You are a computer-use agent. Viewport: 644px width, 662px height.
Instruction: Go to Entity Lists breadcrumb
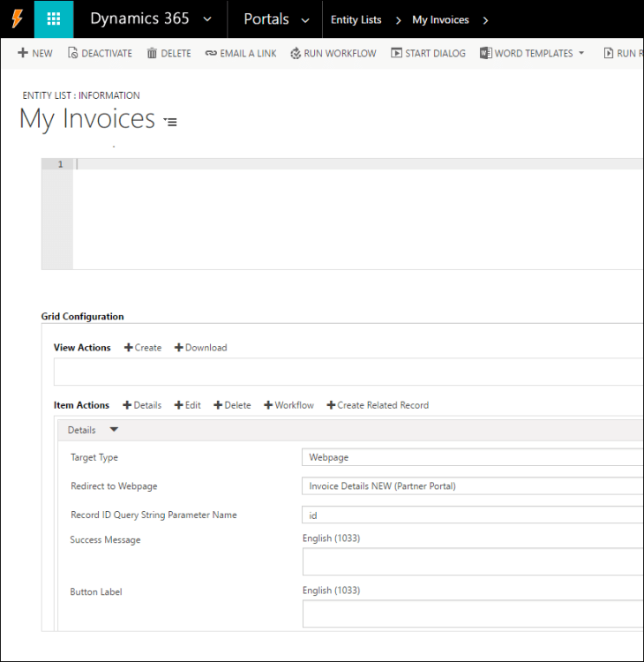(356, 19)
